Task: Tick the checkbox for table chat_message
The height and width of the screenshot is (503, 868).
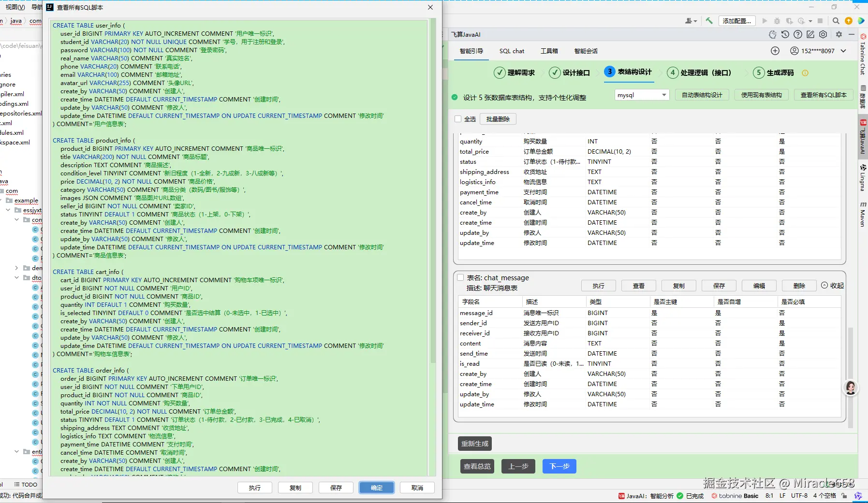Action: point(460,277)
